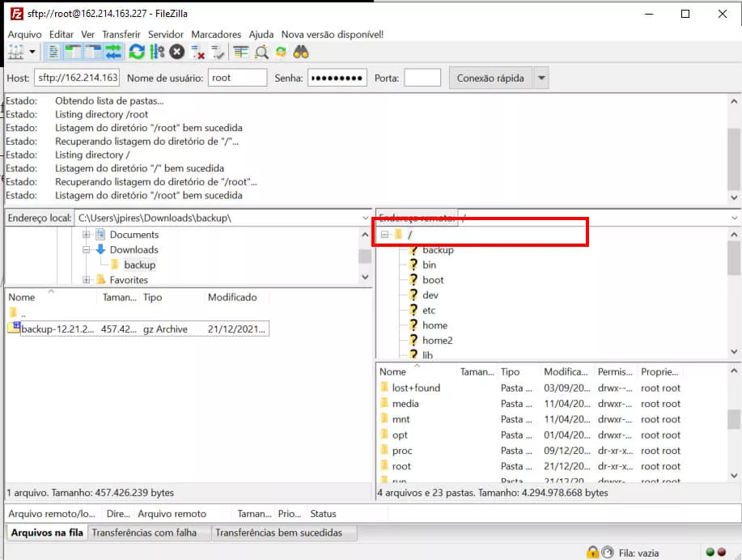Screen dimensions: 742x560
Task: Select the remote home2 folder
Action: [x=437, y=341]
